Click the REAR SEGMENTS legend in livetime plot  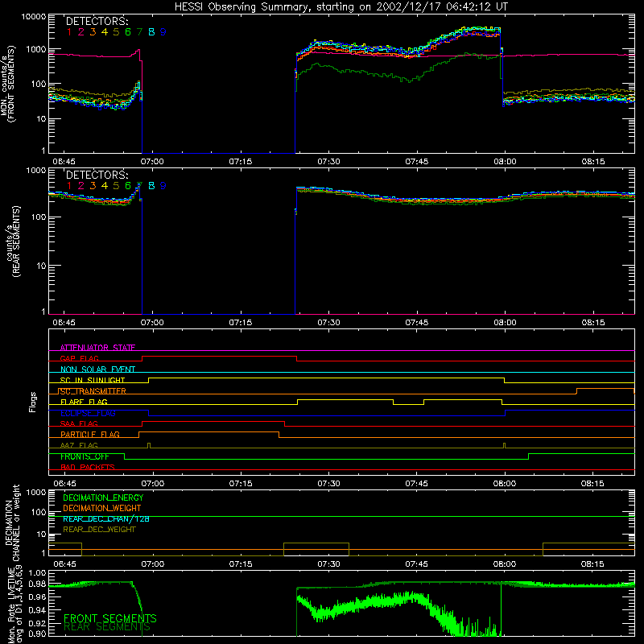[x=107, y=627]
